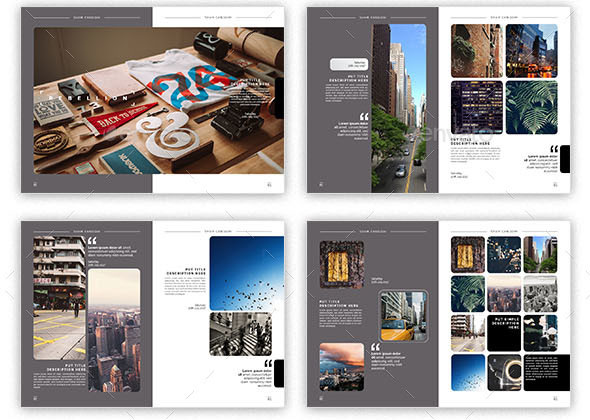Click the brick wall with ivy photo
This screenshot has width=590, height=420.
[x=477, y=51]
